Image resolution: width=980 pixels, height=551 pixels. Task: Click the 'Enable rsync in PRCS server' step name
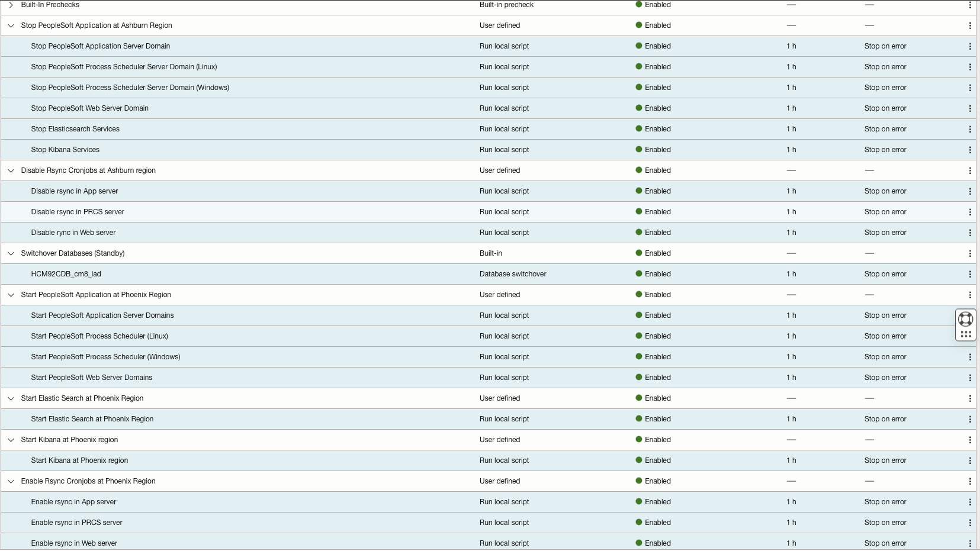[77, 523]
